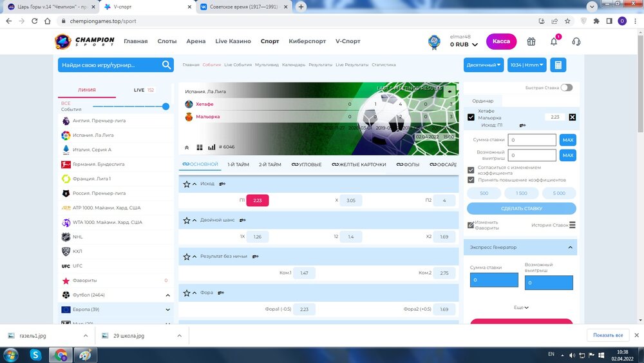This screenshot has width=644, height=363.
Task: Bookmark this page star icon
Action: (567, 21)
